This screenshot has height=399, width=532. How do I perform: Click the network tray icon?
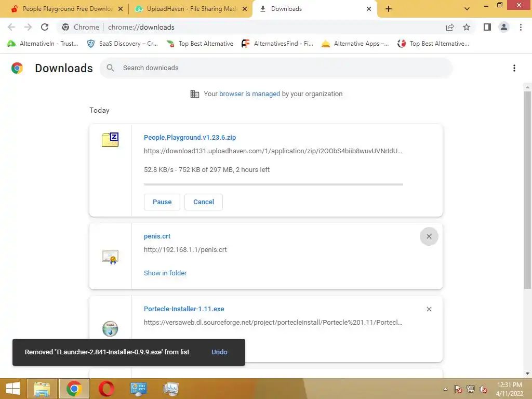pos(471,389)
